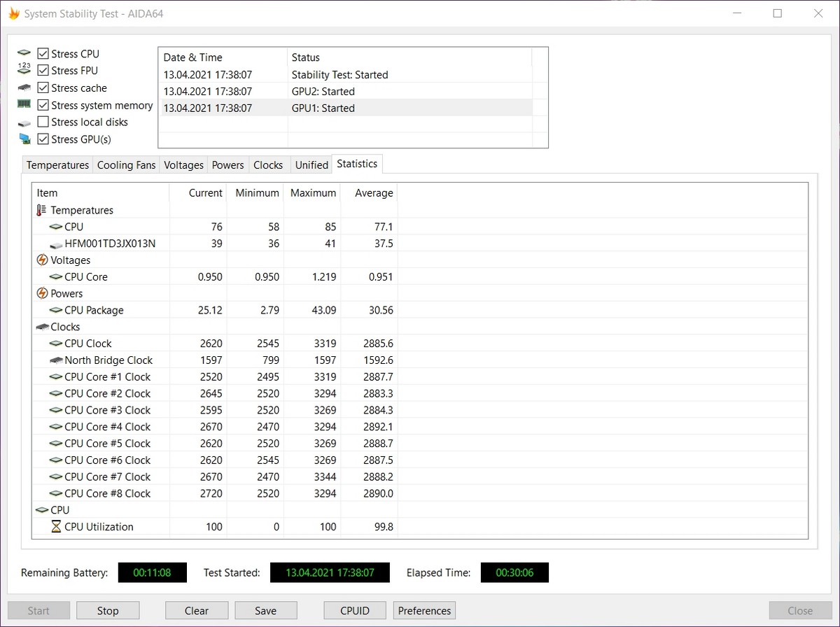Image resolution: width=840 pixels, height=627 pixels.
Task: Click the Current column header
Action: point(198,193)
